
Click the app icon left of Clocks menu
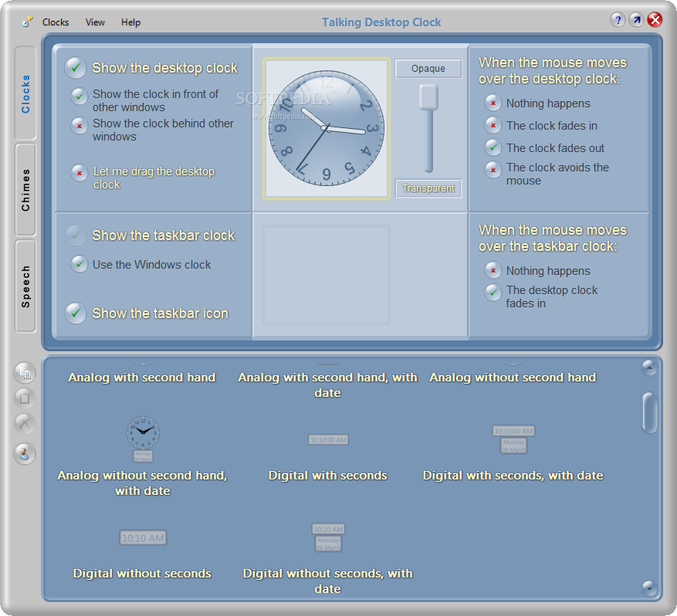(27, 22)
